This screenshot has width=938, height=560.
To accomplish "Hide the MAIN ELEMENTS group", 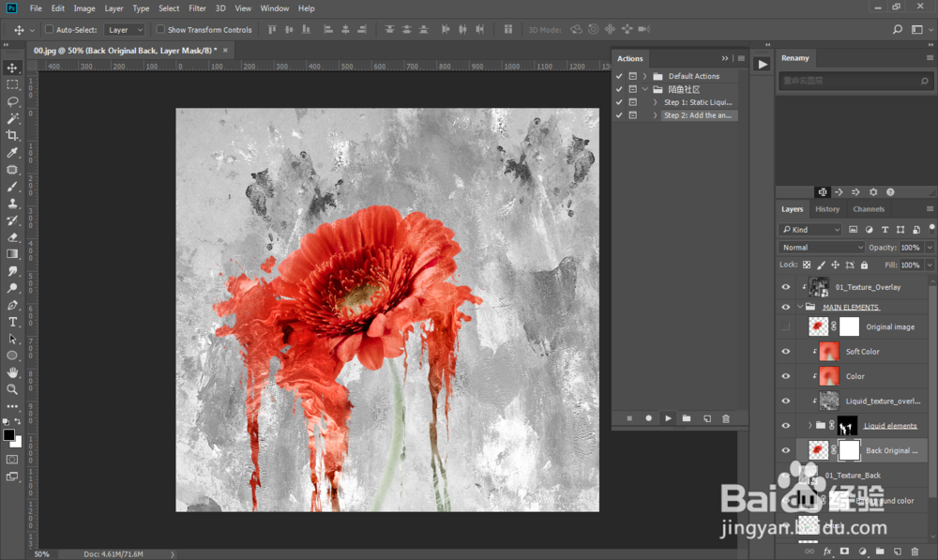I will click(x=785, y=307).
